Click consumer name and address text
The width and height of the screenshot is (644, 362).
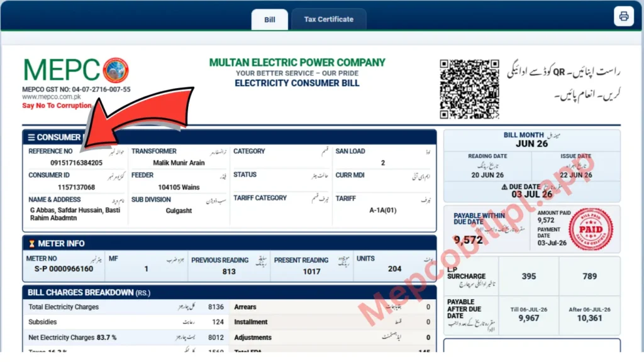(x=75, y=214)
